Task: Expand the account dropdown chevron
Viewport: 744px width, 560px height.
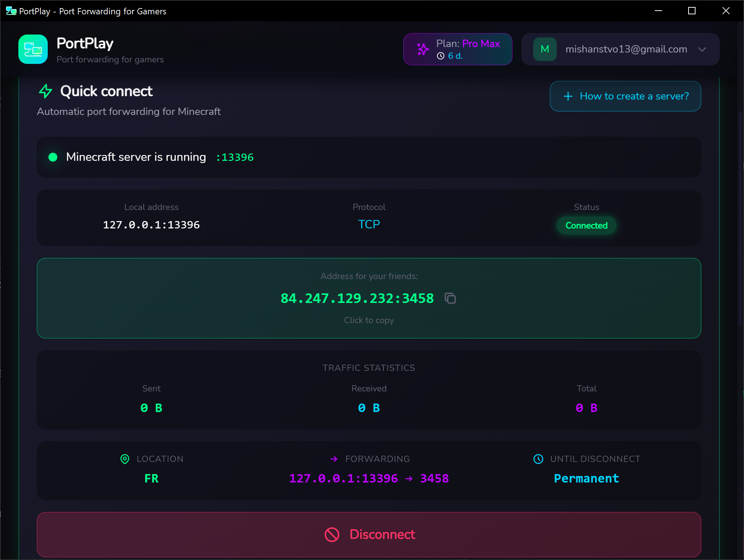Action: 702,49
